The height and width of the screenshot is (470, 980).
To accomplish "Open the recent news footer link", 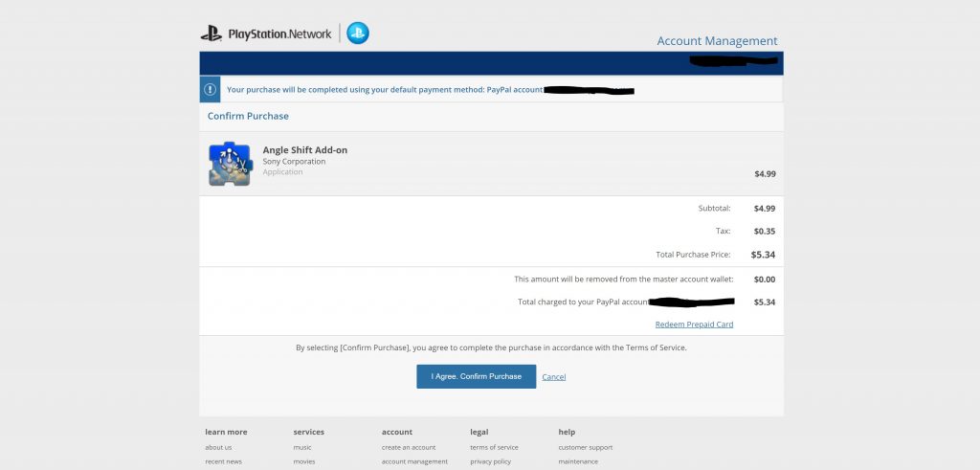I will coord(223,462).
